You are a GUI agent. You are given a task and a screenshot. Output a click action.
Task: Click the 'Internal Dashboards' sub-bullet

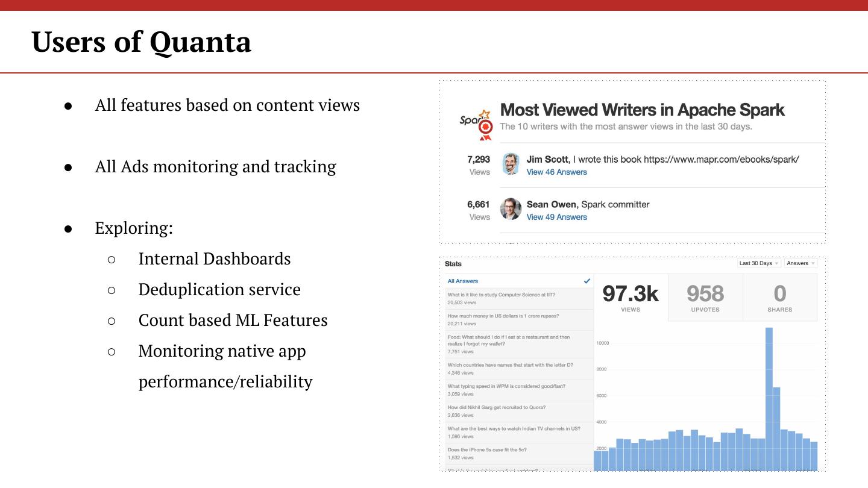click(215, 258)
